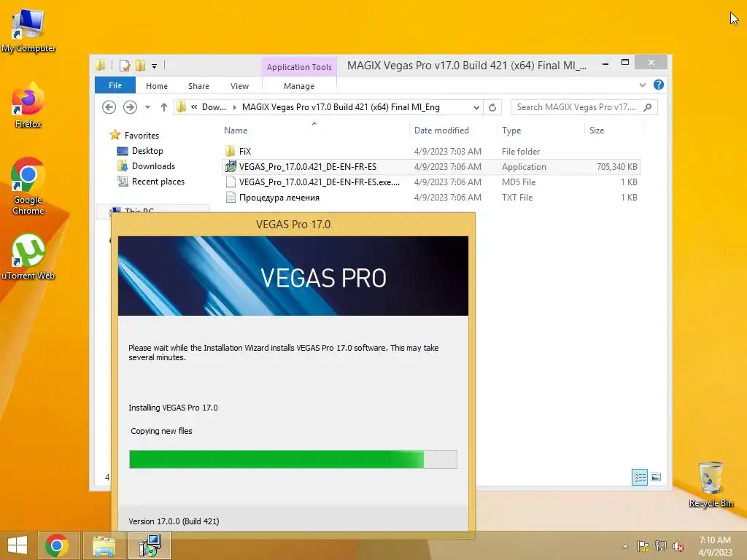Open uTorrent Web desktop shortcut
747x560 pixels.
click(28, 256)
